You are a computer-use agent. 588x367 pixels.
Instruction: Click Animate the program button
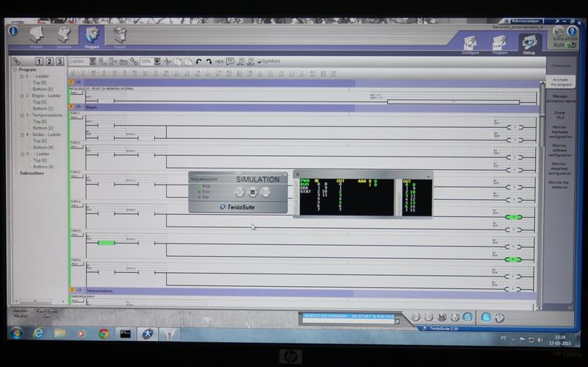(x=560, y=81)
